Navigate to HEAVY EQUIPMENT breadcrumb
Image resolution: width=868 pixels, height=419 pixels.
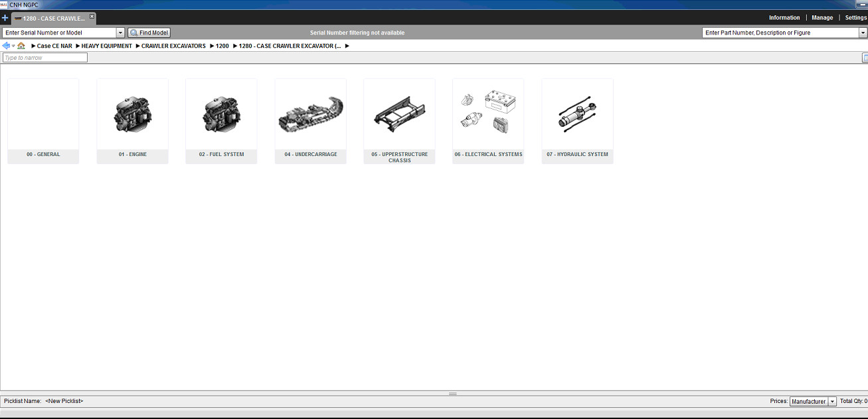click(107, 46)
